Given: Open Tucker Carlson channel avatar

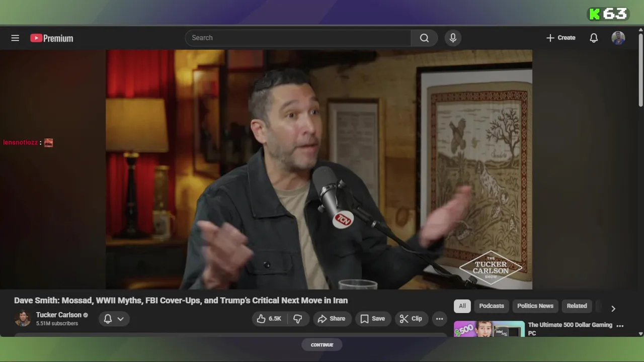Looking at the screenshot, I should click(x=23, y=319).
